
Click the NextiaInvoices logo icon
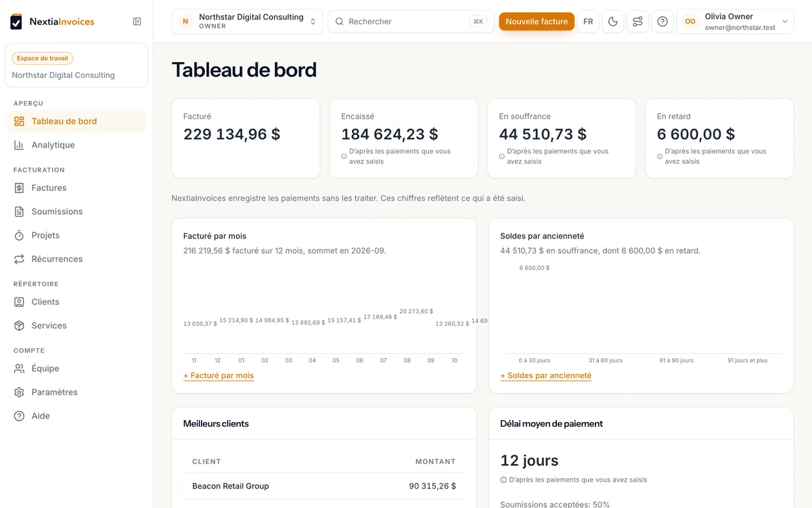pyautogui.click(x=16, y=22)
